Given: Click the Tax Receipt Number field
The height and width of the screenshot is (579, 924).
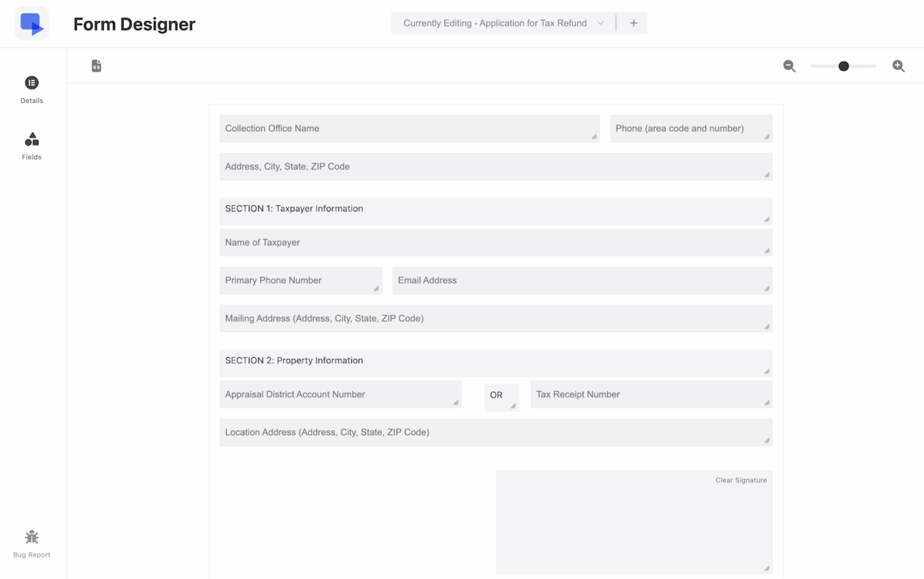Looking at the screenshot, I should (650, 394).
